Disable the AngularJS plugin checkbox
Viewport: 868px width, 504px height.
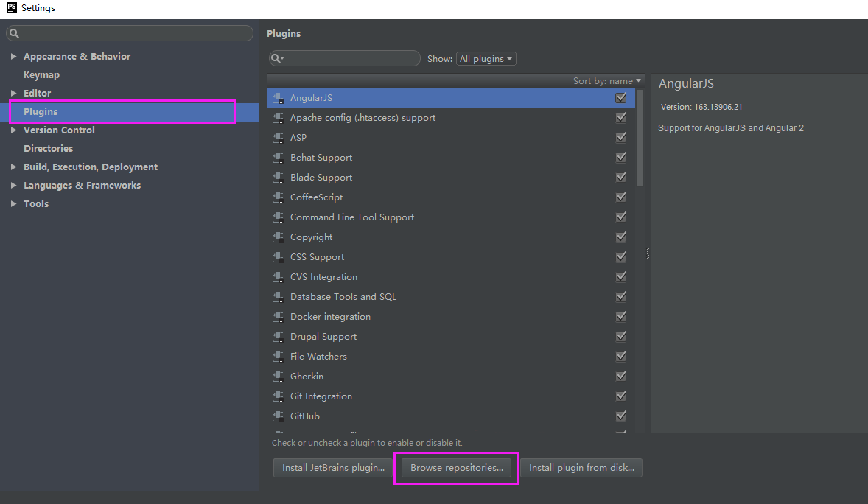621,97
